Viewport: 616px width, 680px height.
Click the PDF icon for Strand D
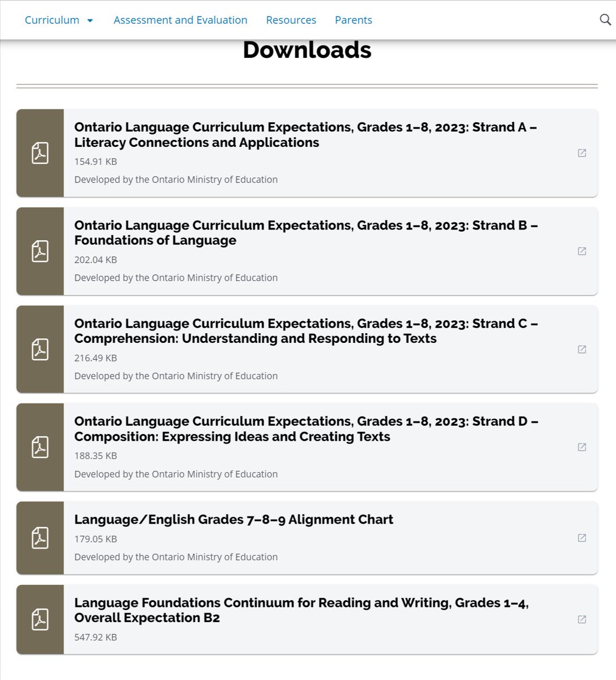tap(40, 447)
